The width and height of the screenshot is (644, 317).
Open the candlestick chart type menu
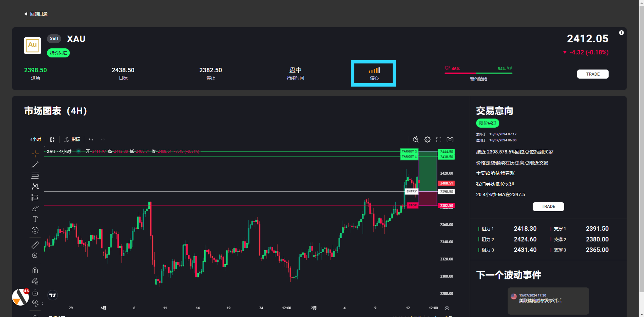tap(52, 139)
